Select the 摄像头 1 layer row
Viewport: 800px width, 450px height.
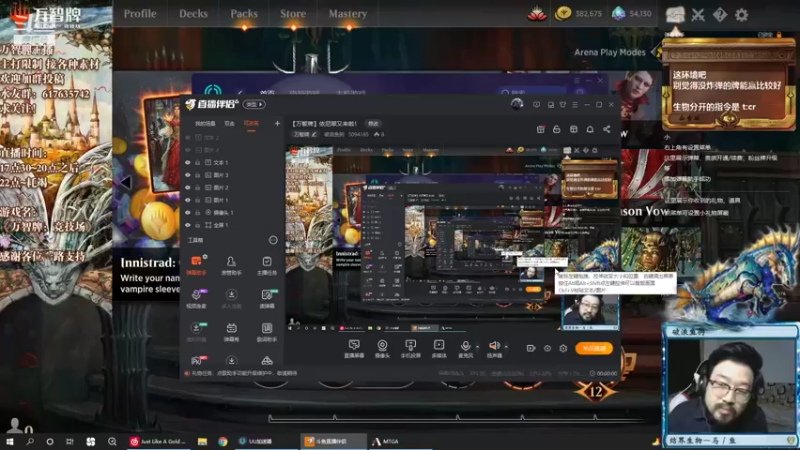[x=232, y=213]
